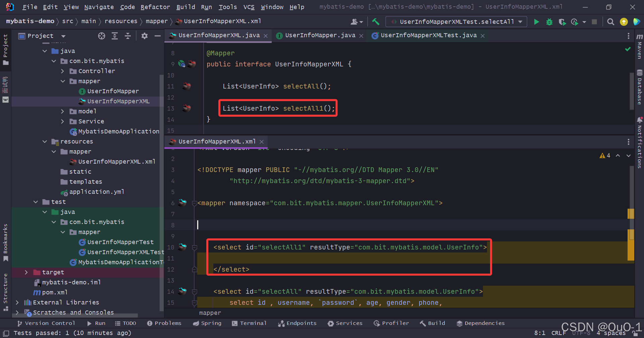Image resolution: width=644 pixels, height=338 pixels.
Task: Start debugging with the bug icon
Action: pyautogui.click(x=549, y=22)
